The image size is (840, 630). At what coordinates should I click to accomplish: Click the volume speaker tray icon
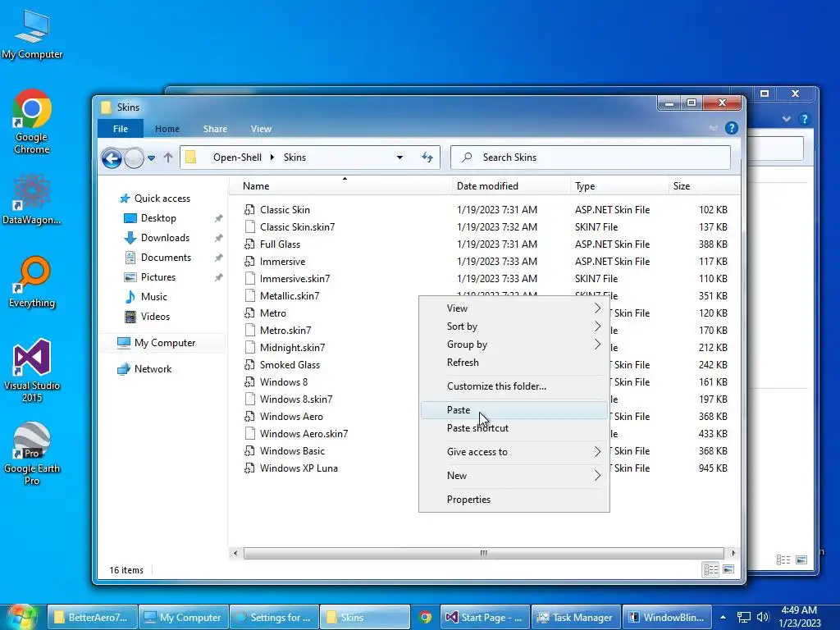click(x=763, y=617)
